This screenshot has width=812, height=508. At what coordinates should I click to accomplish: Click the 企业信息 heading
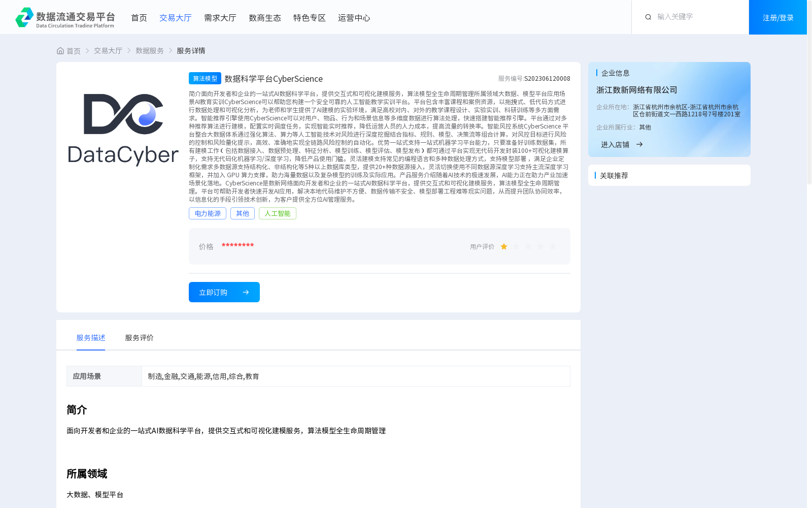[x=616, y=73]
